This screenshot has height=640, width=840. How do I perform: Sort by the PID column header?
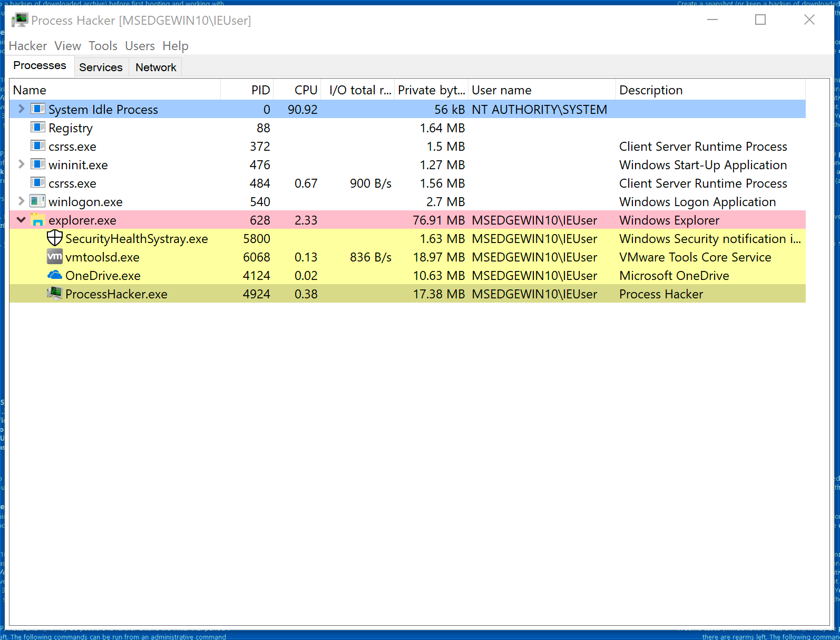point(247,90)
